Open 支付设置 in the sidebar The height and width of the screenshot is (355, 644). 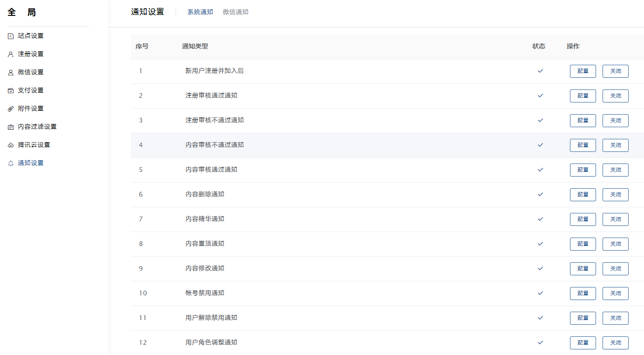click(31, 90)
